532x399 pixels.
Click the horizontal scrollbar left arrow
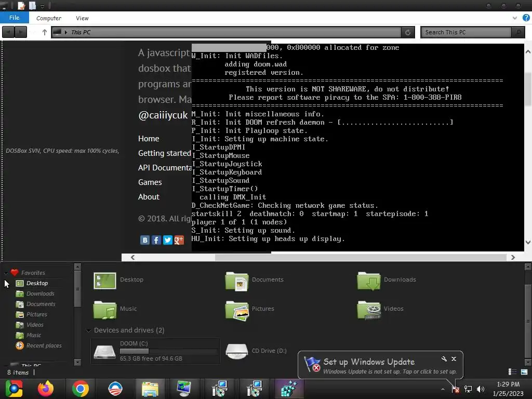point(132,258)
